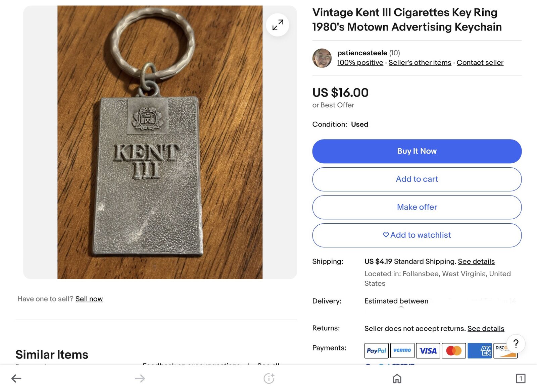Open the browser home page

click(397, 379)
